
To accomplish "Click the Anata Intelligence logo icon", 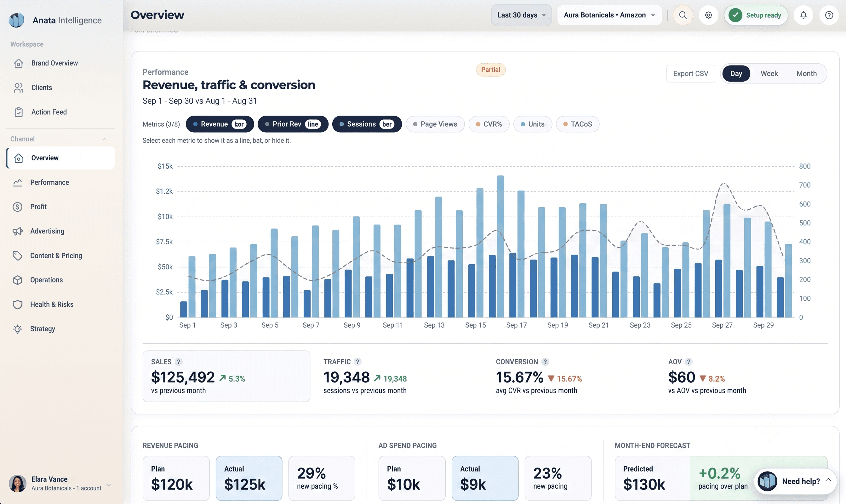I will click(x=16, y=20).
